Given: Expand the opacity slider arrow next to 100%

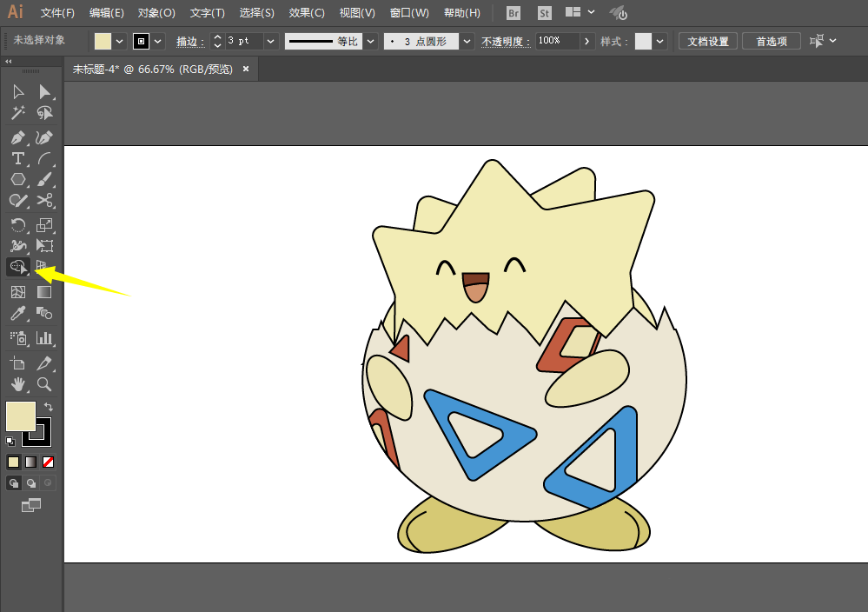Looking at the screenshot, I should [x=586, y=42].
